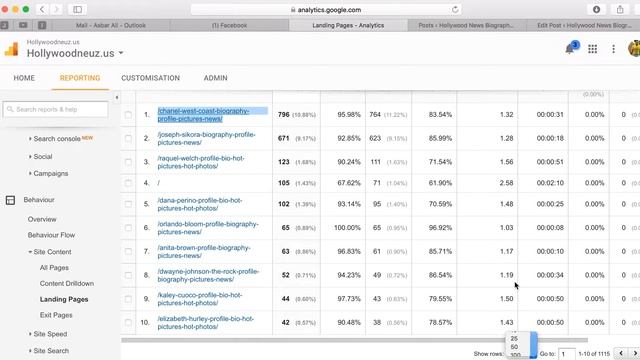The height and width of the screenshot is (360, 640).
Task: Click the user account avatar
Action: click(x=634, y=49)
